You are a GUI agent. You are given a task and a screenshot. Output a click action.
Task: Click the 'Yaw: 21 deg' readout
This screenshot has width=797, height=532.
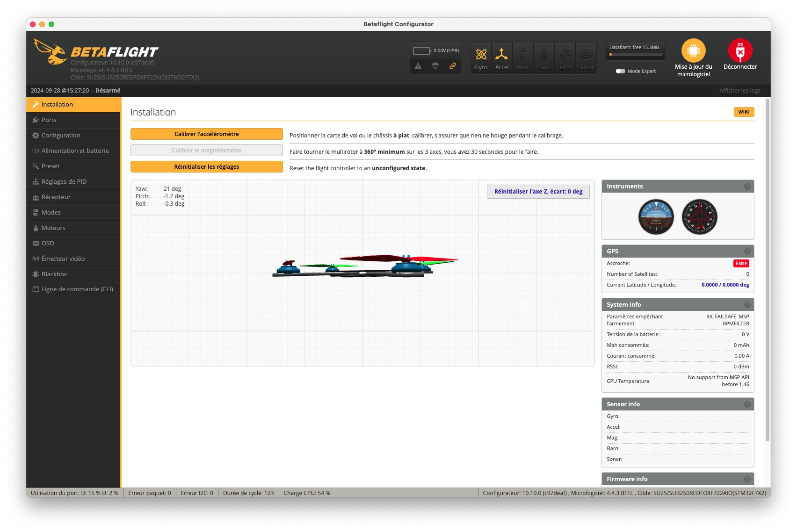(x=159, y=189)
